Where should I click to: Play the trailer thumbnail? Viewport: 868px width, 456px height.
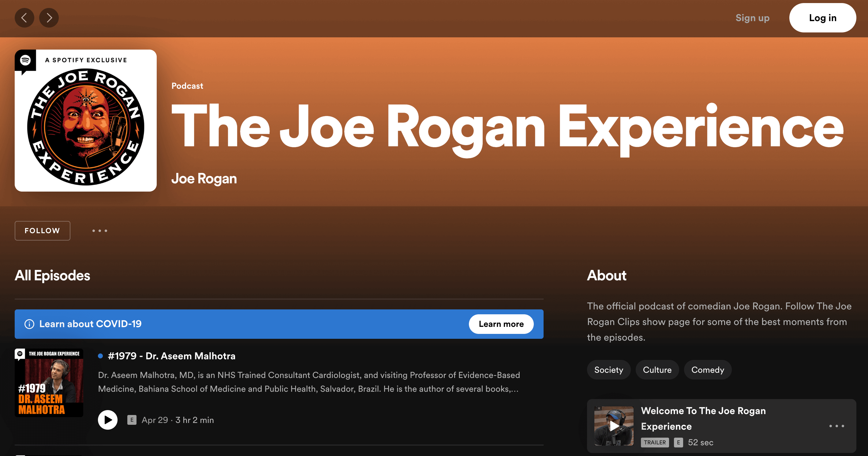pos(614,426)
